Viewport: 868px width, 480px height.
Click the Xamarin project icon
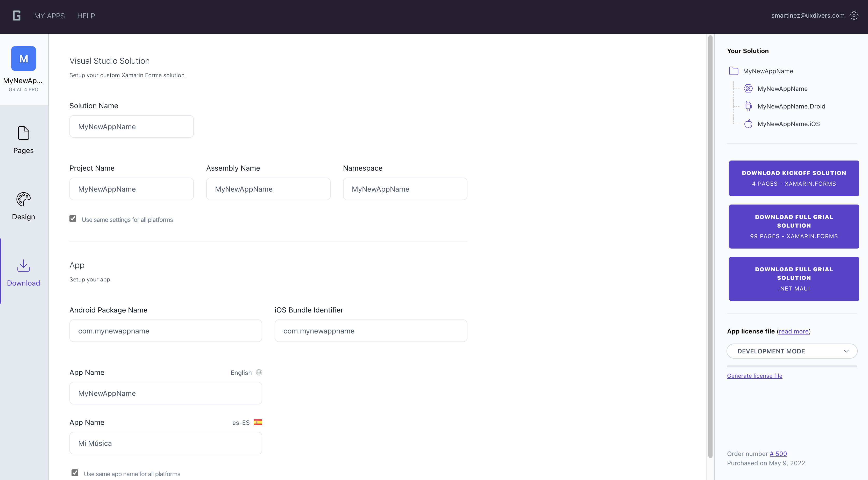(748, 89)
